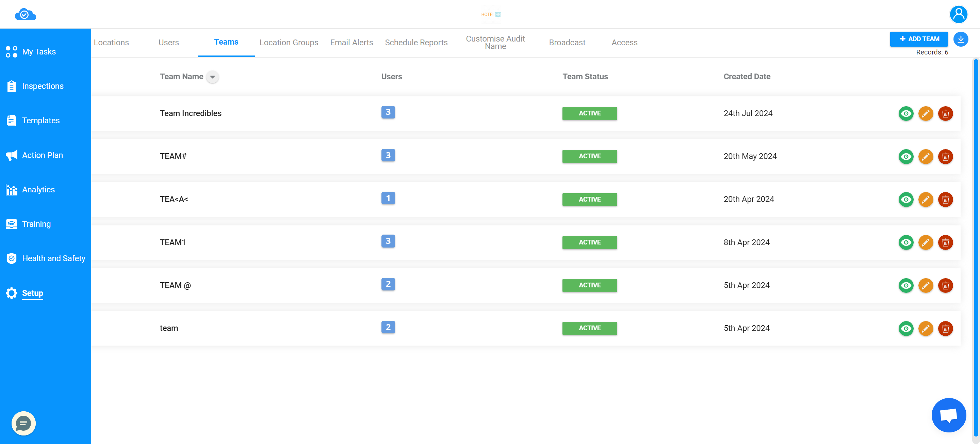Switch to Schedule Reports tab
Image resolution: width=980 pixels, height=444 pixels.
coord(416,43)
